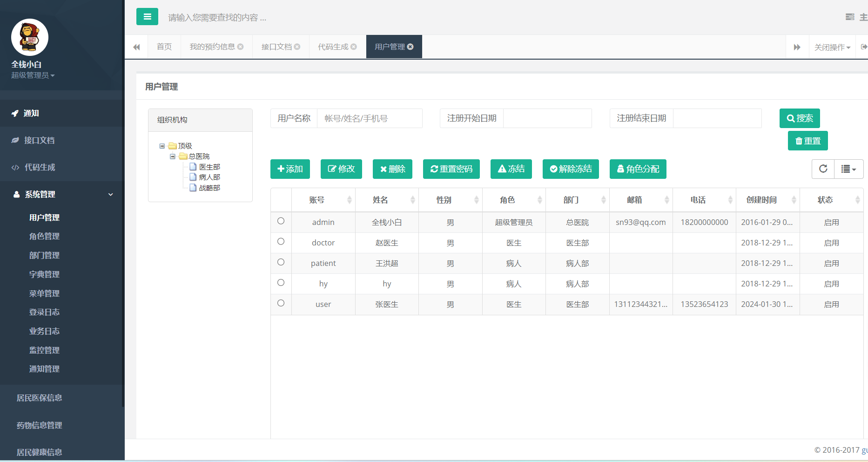
Task: Go to 部门管理 in the sidebar
Action: coord(44,255)
